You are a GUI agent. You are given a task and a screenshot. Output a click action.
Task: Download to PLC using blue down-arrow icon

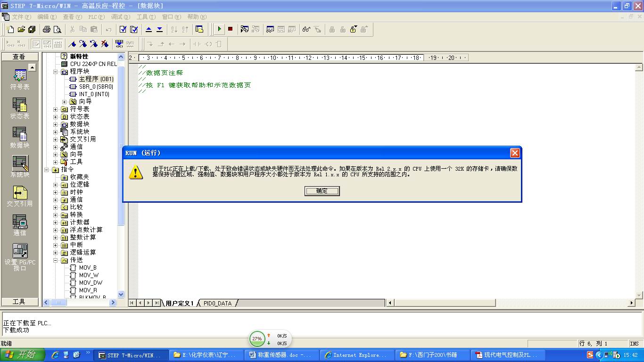tap(159, 29)
